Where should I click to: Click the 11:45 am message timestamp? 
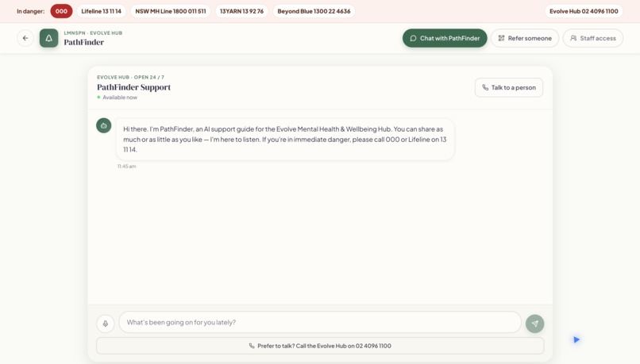point(126,167)
